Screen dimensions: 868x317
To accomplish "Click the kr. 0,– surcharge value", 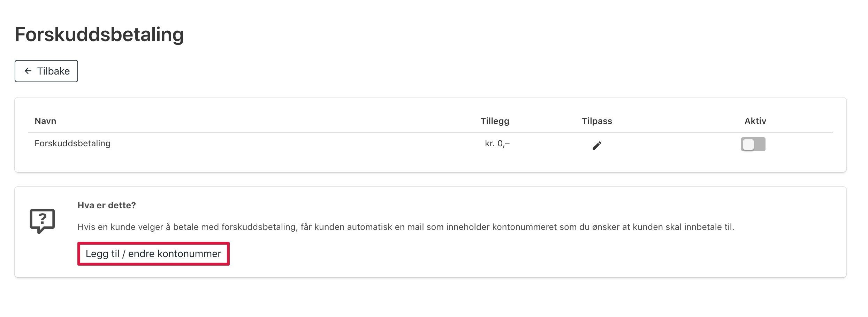I will (x=497, y=144).
